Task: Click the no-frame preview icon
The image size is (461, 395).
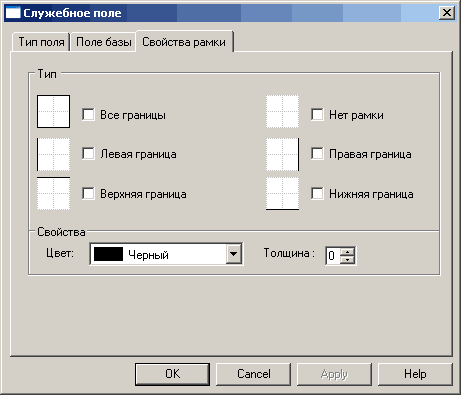Action: tap(282, 111)
